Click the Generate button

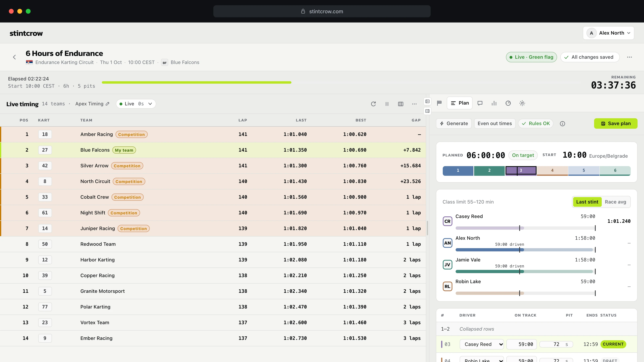pos(454,123)
